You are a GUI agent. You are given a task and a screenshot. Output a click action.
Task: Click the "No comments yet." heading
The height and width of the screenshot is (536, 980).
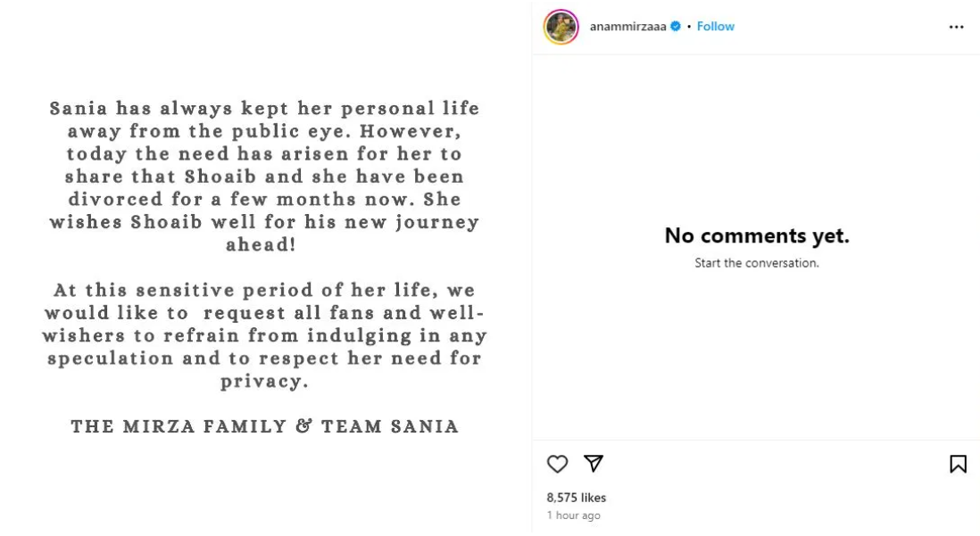click(756, 236)
